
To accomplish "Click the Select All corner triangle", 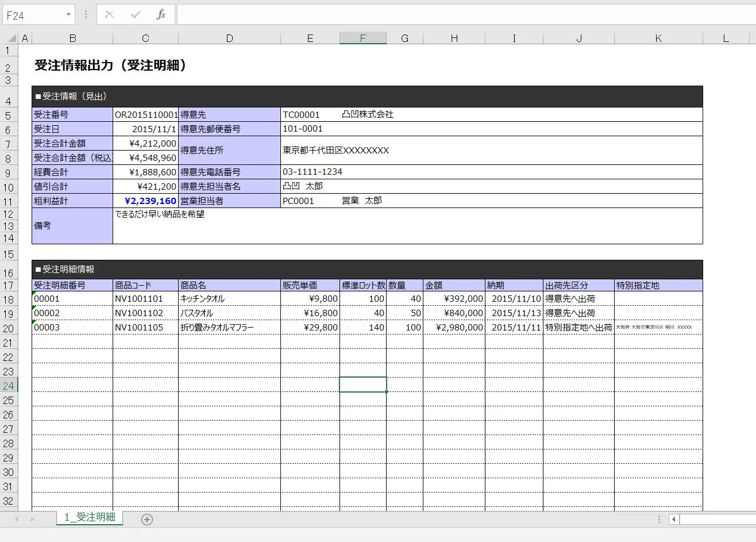I will pos(11,39).
